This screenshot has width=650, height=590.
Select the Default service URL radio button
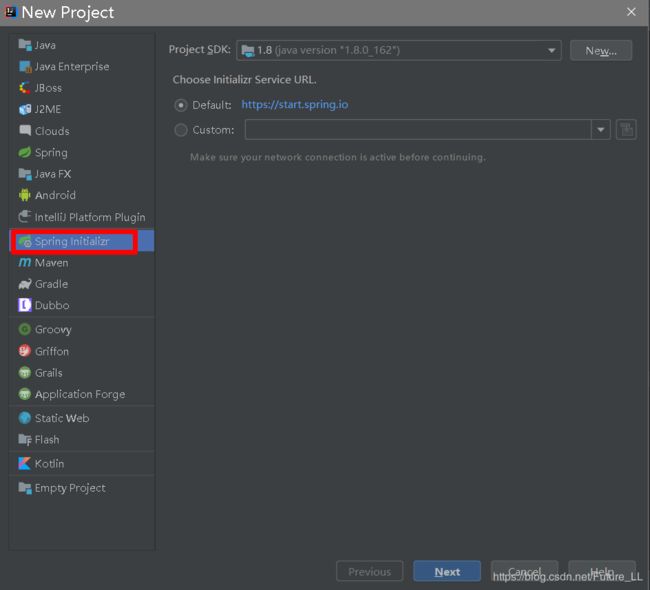point(181,105)
